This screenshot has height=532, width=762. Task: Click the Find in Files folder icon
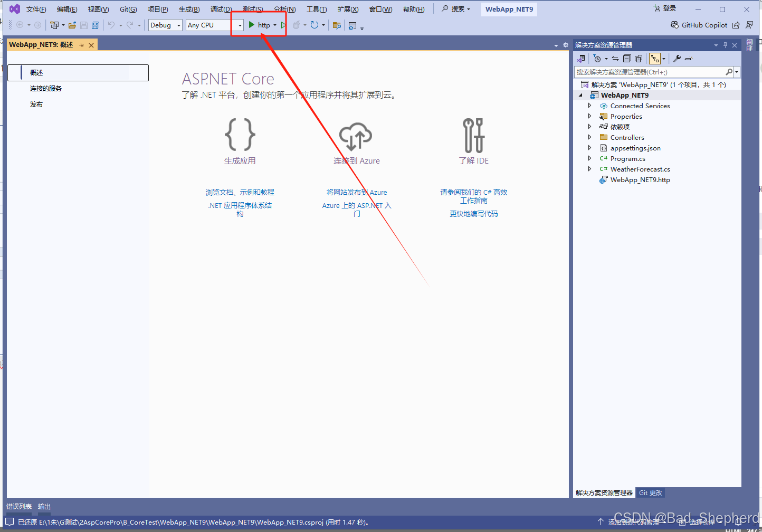[337, 25]
